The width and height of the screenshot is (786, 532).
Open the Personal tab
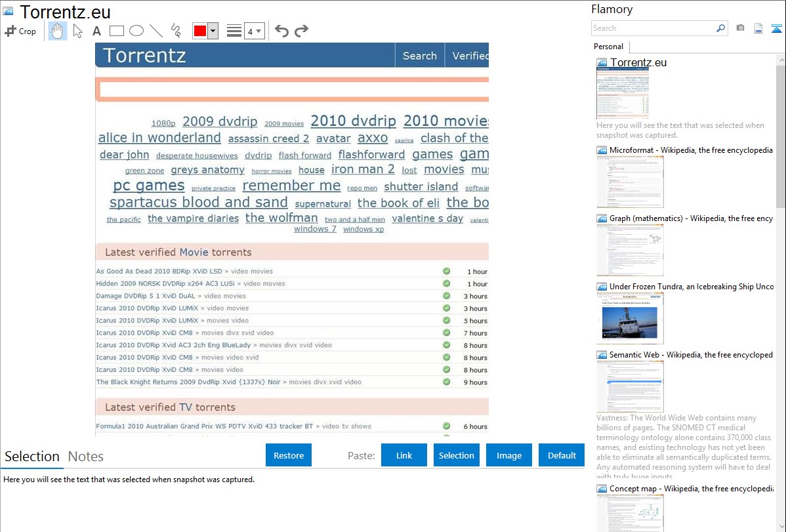tap(609, 47)
